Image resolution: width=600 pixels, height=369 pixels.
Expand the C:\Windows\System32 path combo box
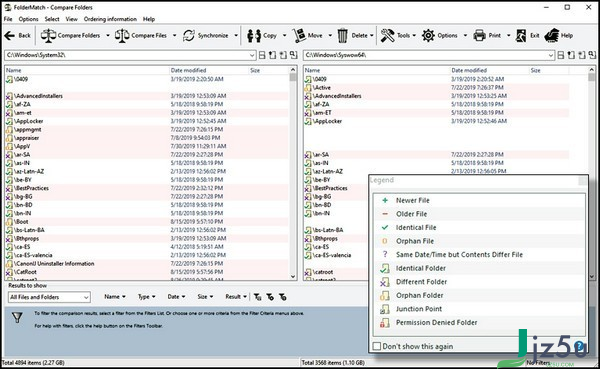point(252,55)
